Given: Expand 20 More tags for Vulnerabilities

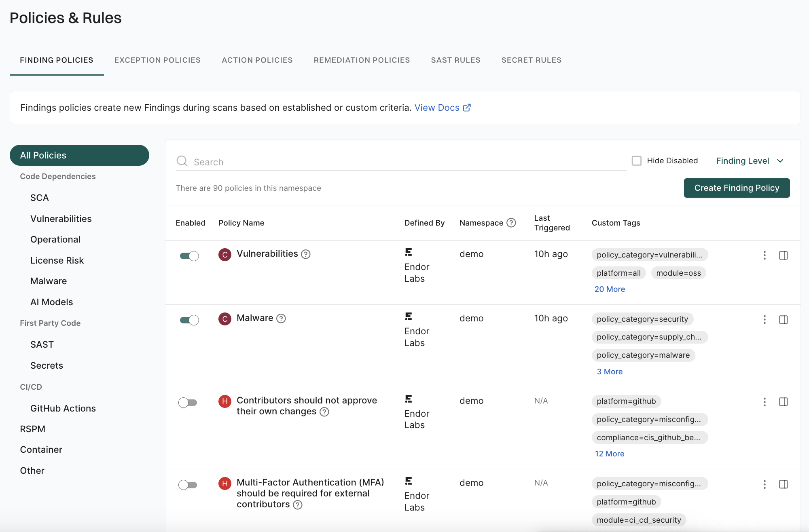Looking at the screenshot, I should [x=610, y=289].
